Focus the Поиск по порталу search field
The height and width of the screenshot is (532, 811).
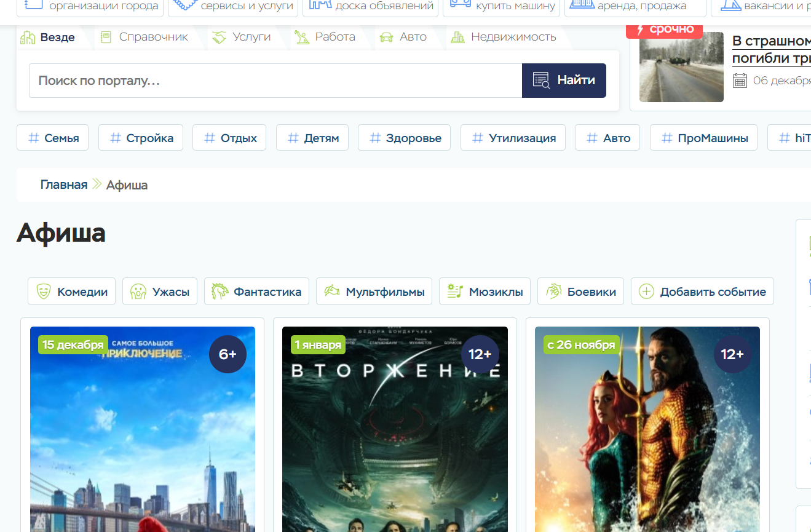point(275,81)
